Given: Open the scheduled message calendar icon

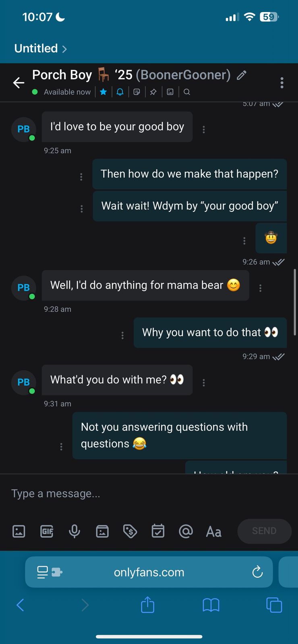Looking at the screenshot, I should click(x=157, y=531).
